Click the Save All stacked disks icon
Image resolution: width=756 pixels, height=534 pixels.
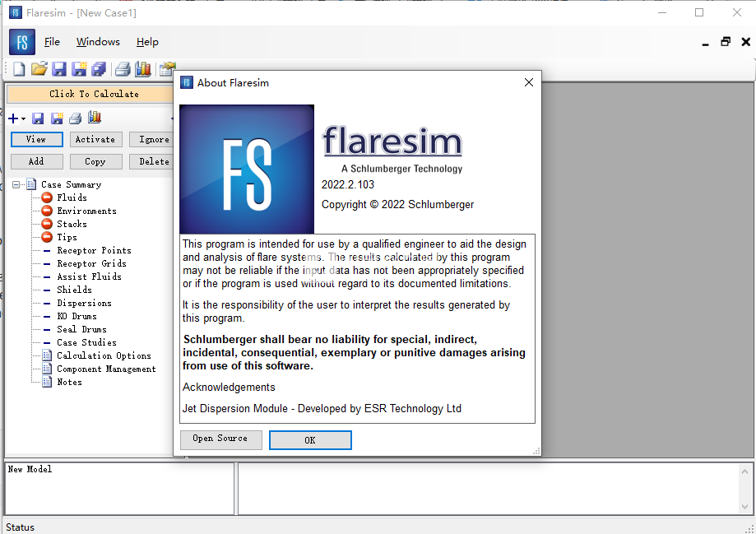click(x=99, y=69)
